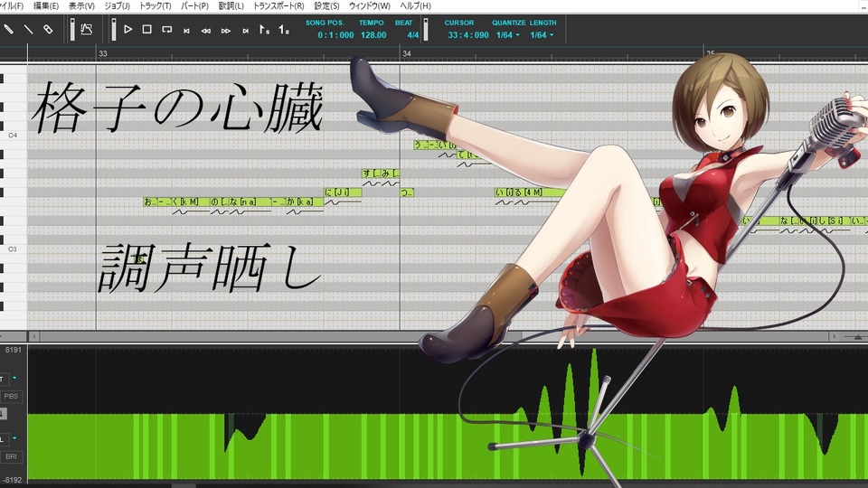Screen dimensions: 868x488
Task: Toggle the Loop playback button
Action: tap(166, 29)
